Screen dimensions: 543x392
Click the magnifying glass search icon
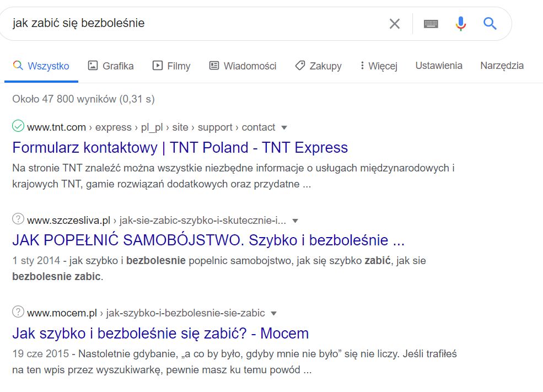[x=490, y=23]
